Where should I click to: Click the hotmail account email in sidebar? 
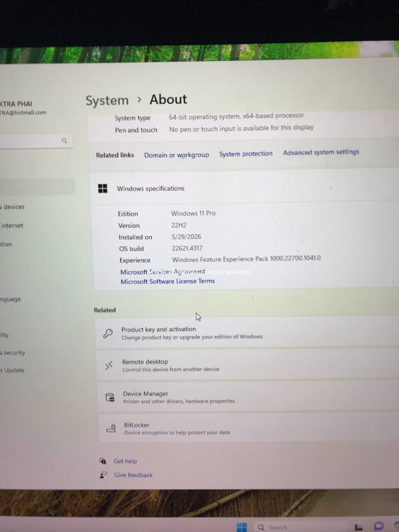point(23,112)
